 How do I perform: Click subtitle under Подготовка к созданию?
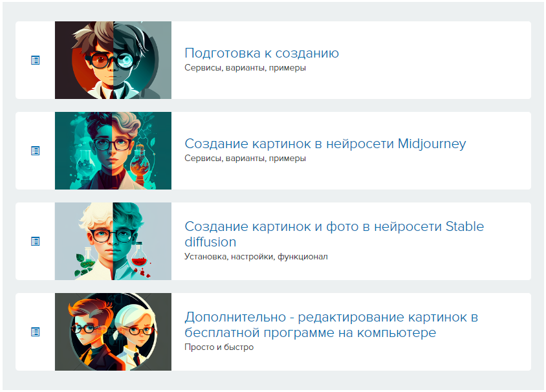tap(245, 68)
